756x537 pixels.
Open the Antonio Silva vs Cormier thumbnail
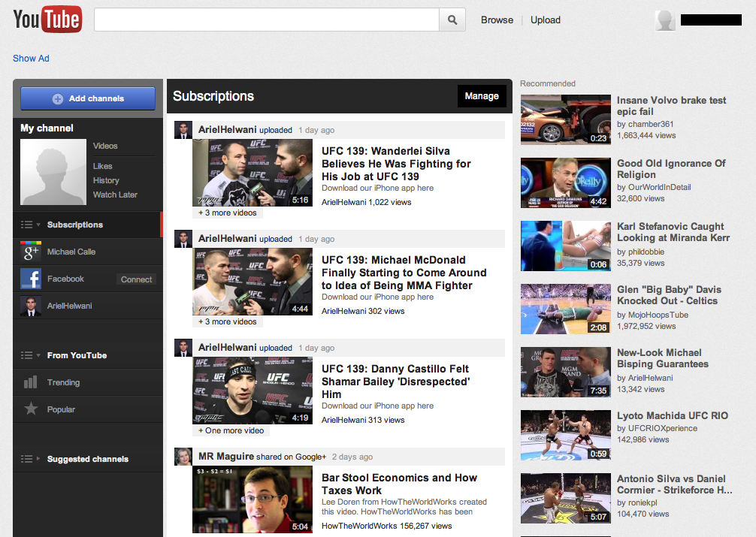[566, 499]
